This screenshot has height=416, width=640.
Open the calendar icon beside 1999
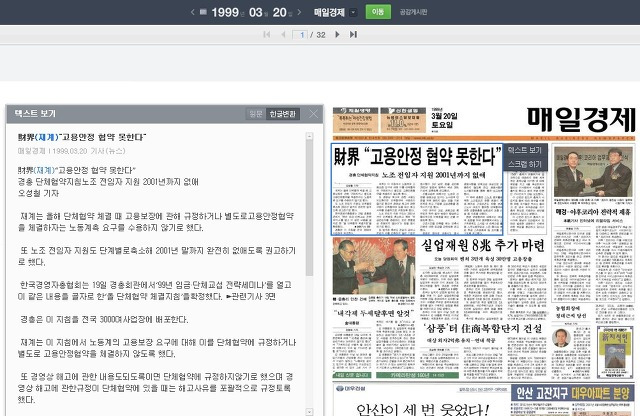tap(203, 12)
